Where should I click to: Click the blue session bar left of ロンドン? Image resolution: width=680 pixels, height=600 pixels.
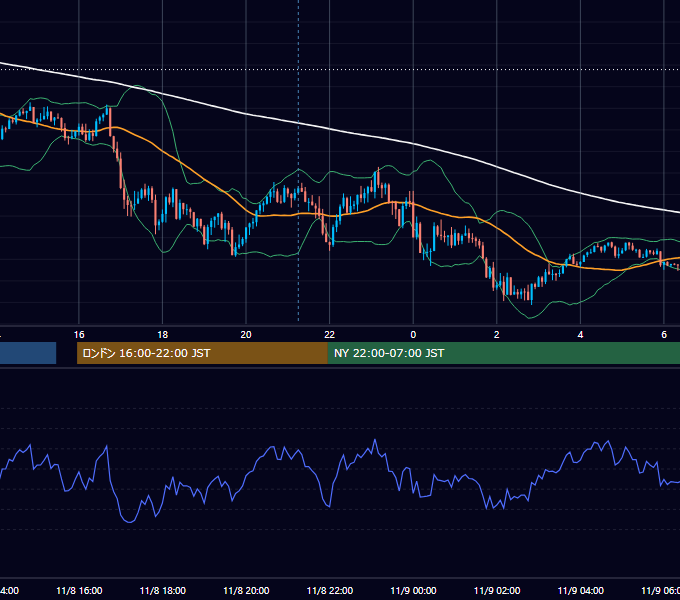point(28,353)
